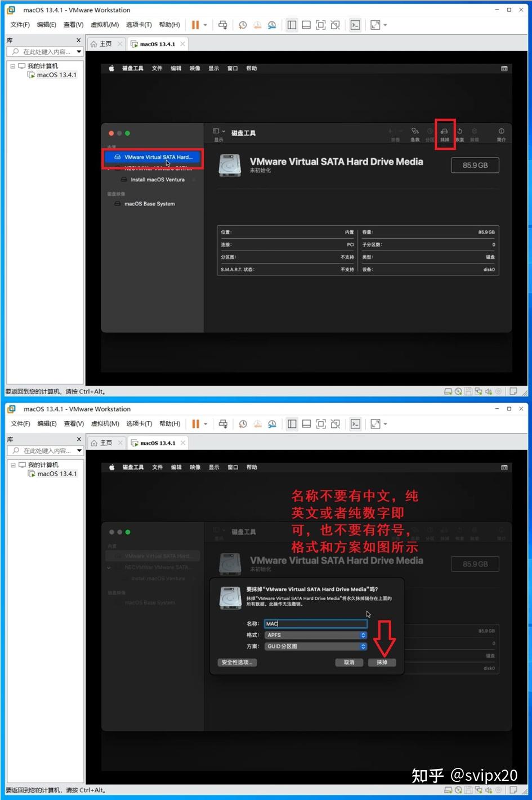This screenshot has width=532, height=800.
Task: Open 虚拟机(M) menu in upper VMware window
Action: [105, 25]
